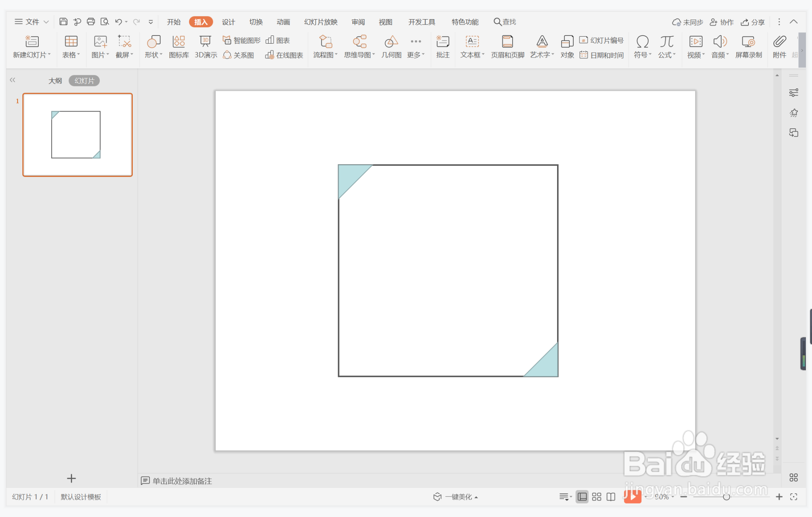Click the 页眉和页脚 header footer icon
This screenshot has width=812, height=517.
507,46
